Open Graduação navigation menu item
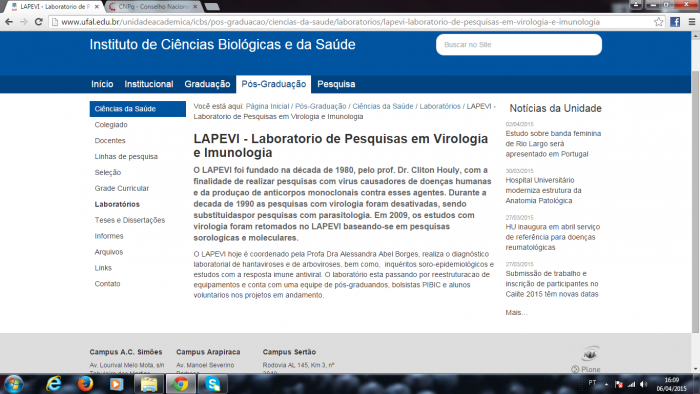Viewport: 700px width, 394px height. pyautogui.click(x=207, y=84)
